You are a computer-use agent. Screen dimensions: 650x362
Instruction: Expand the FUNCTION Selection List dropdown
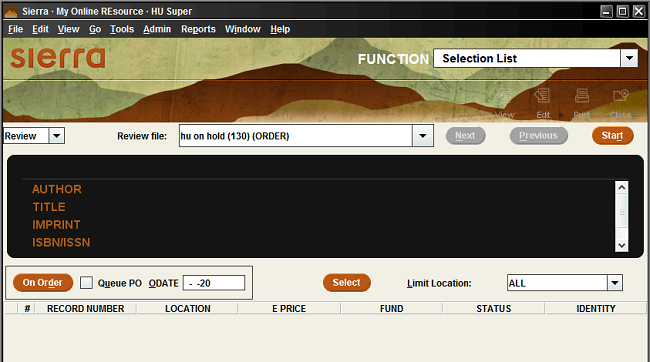click(x=629, y=58)
